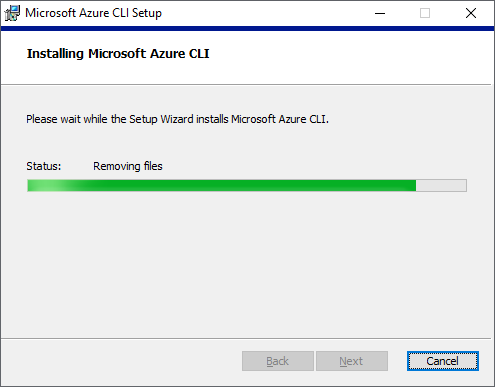
Task: Minimize the Azure CLI Setup window
Action: 380,13
